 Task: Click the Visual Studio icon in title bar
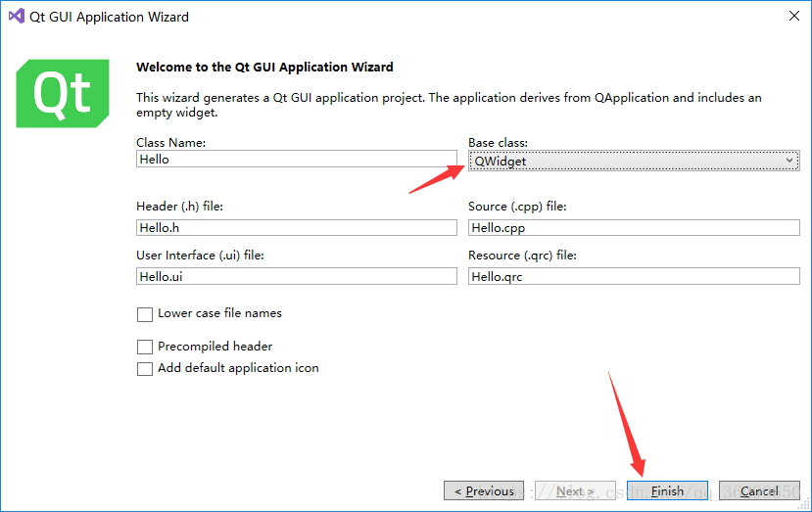coord(17,16)
